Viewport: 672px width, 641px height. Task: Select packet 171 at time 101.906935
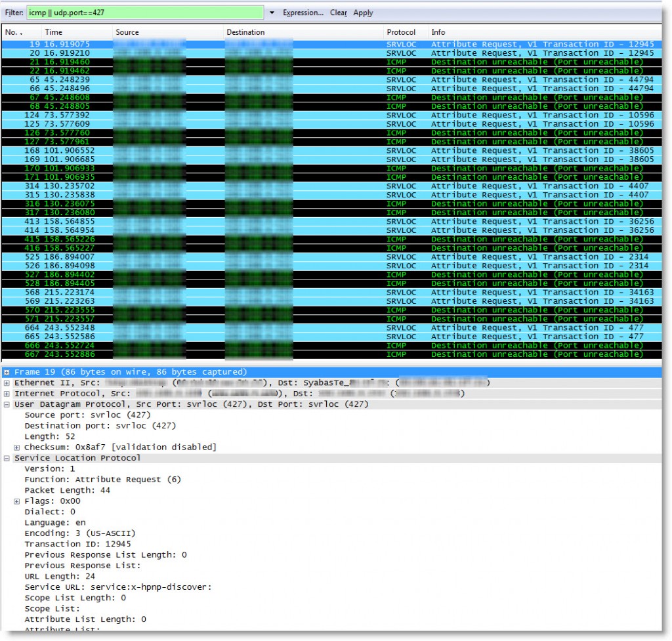331,177
